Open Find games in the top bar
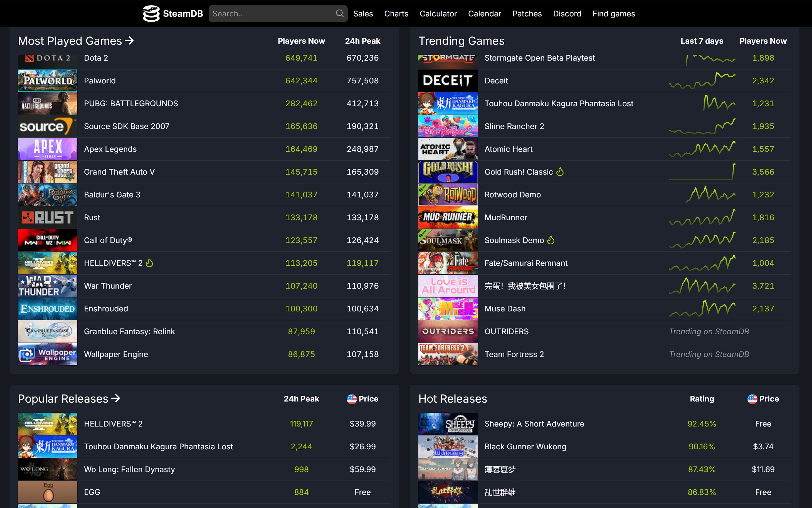The image size is (812, 508). click(x=614, y=13)
